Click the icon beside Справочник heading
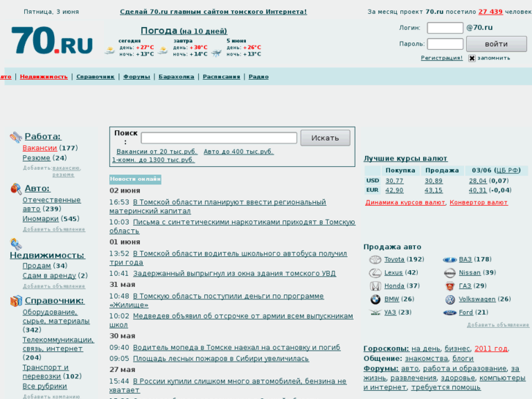Viewport: 532px width, 399px height. tap(15, 301)
